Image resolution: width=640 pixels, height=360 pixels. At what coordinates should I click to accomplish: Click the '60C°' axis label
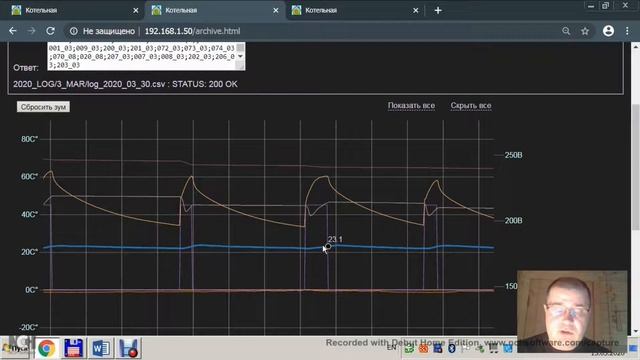[x=29, y=176]
